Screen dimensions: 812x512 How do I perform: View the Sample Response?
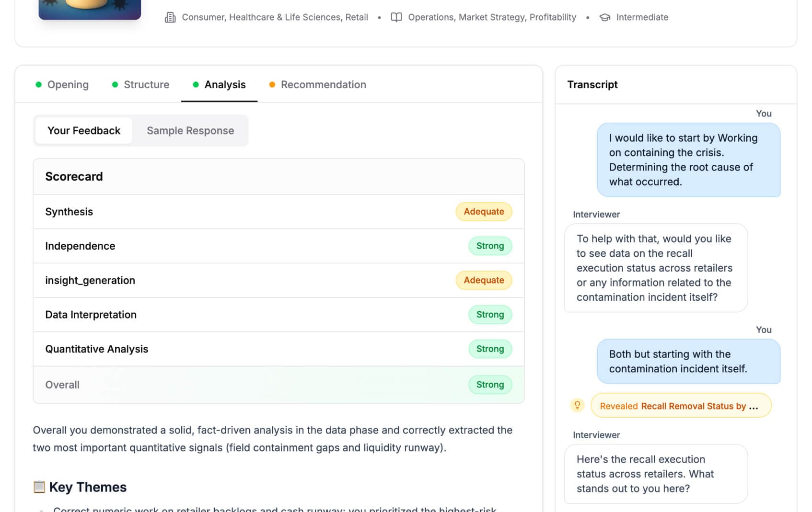click(190, 130)
